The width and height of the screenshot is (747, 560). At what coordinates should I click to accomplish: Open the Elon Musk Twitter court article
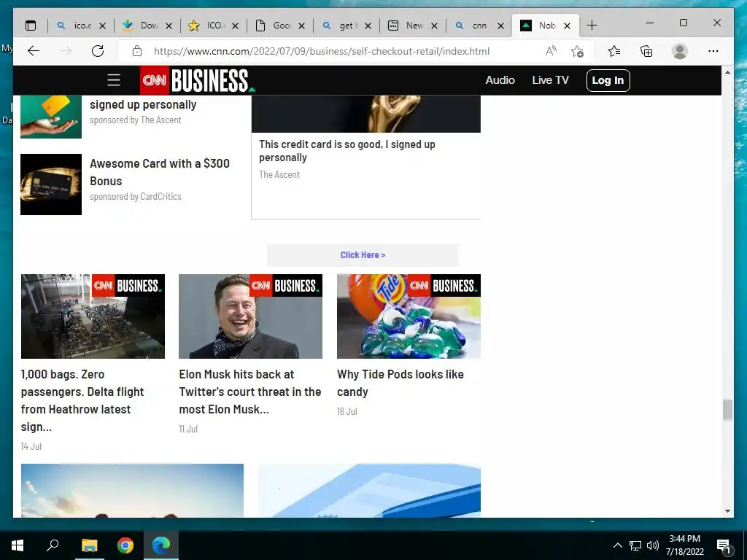point(250,392)
